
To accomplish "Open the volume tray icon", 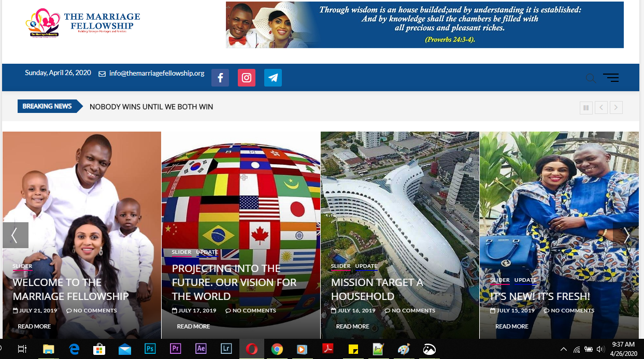I will tap(600, 349).
